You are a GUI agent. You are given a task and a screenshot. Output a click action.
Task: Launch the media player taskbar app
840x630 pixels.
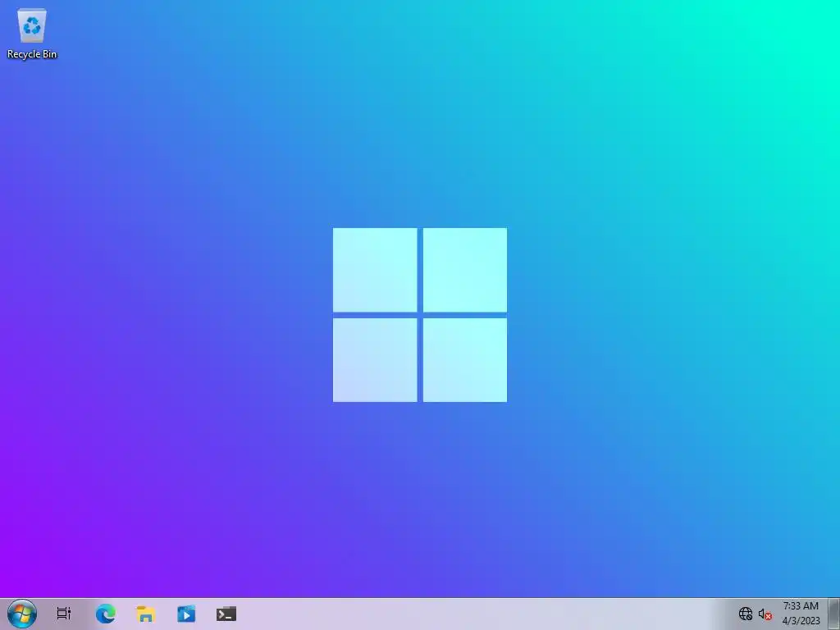pyautogui.click(x=186, y=614)
